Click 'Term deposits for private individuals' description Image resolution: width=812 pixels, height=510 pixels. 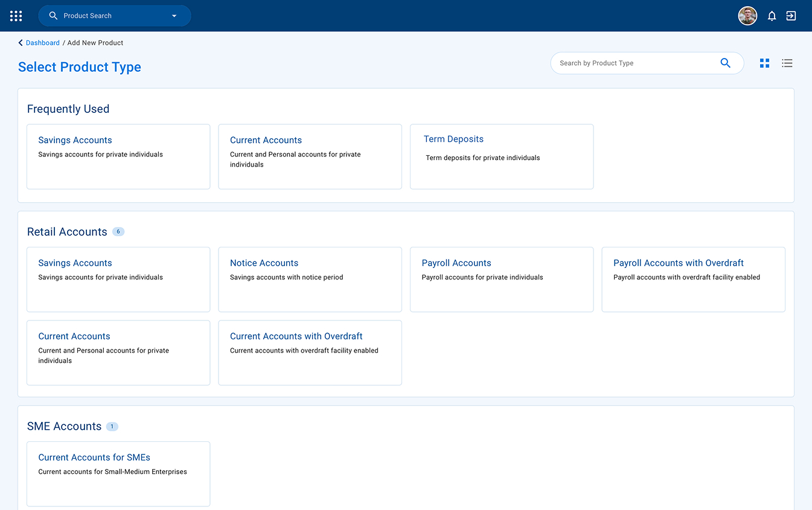pyautogui.click(x=483, y=158)
